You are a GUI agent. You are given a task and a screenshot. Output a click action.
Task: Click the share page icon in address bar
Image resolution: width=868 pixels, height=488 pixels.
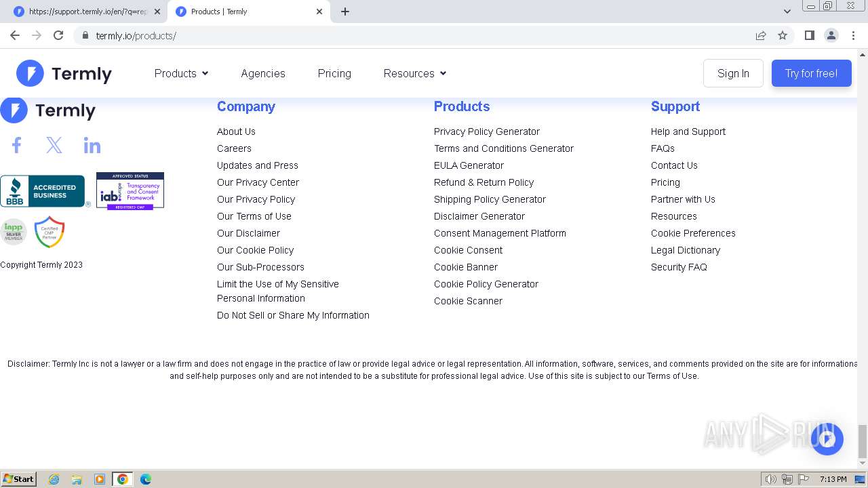click(x=761, y=35)
